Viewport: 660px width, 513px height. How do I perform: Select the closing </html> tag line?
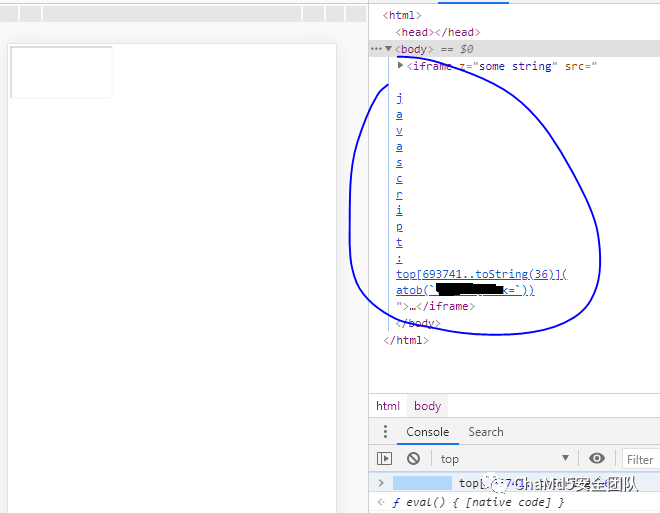(x=406, y=340)
